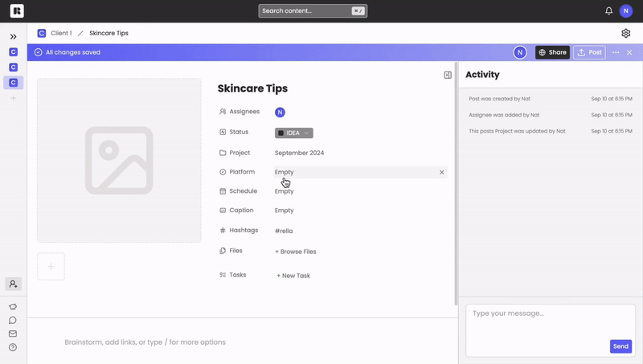
Task: Click Client 1 breadcrumb
Action: tap(61, 33)
